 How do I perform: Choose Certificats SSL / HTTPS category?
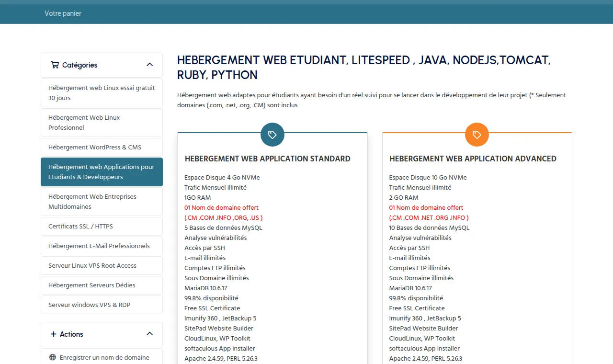(102, 227)
